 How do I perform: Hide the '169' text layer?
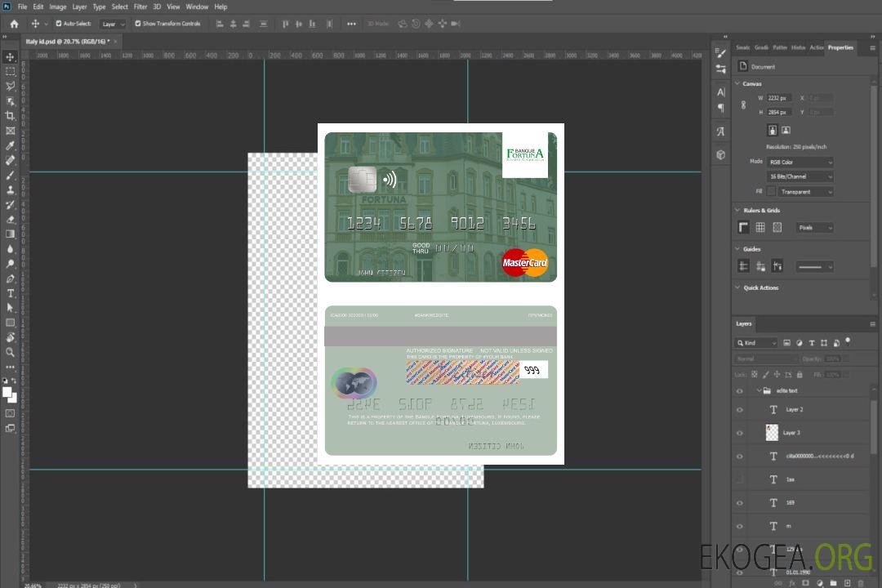pos(740,503)
